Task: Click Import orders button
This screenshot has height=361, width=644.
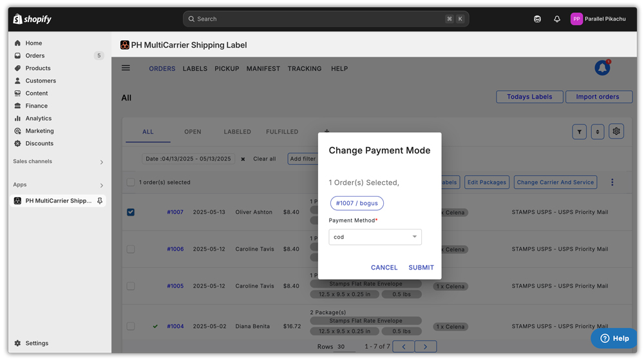Action: [x=598, y=97]
